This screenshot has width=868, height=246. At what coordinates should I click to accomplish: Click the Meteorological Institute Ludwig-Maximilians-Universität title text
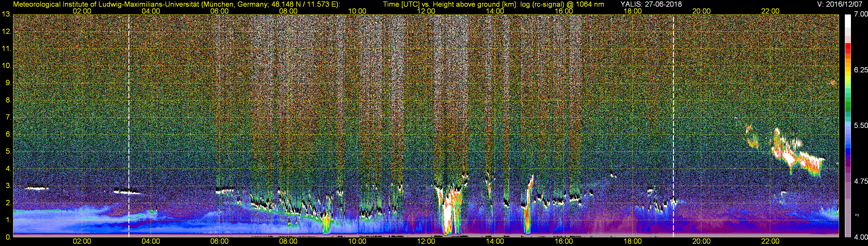tap(176, 4)
